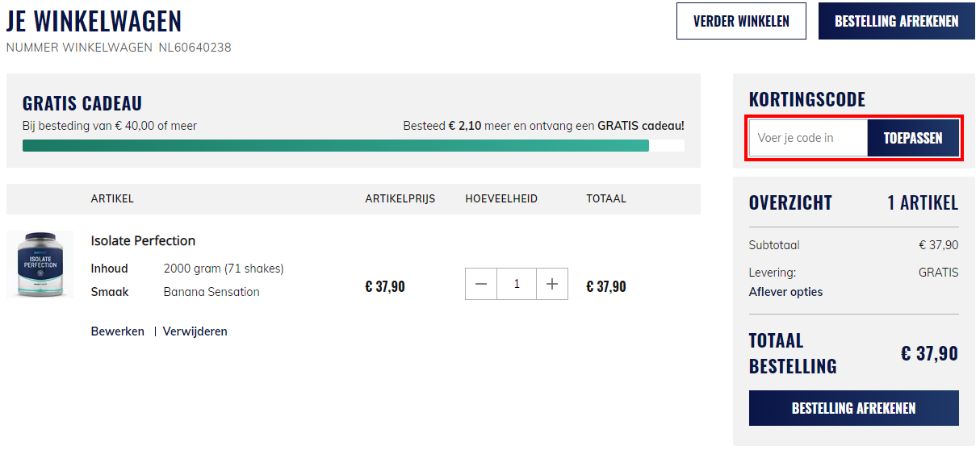Image resolution: width=980 pixels, height=450 pixels.
Task: Remove the item via the Verwijderen link
Action: (x=195, y=331)
